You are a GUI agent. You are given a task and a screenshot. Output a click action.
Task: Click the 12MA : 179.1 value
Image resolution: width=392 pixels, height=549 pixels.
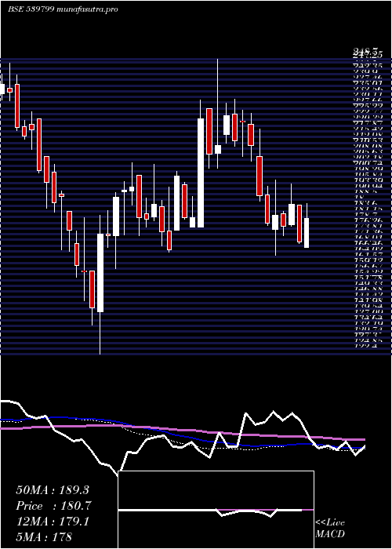click(53, 522)
